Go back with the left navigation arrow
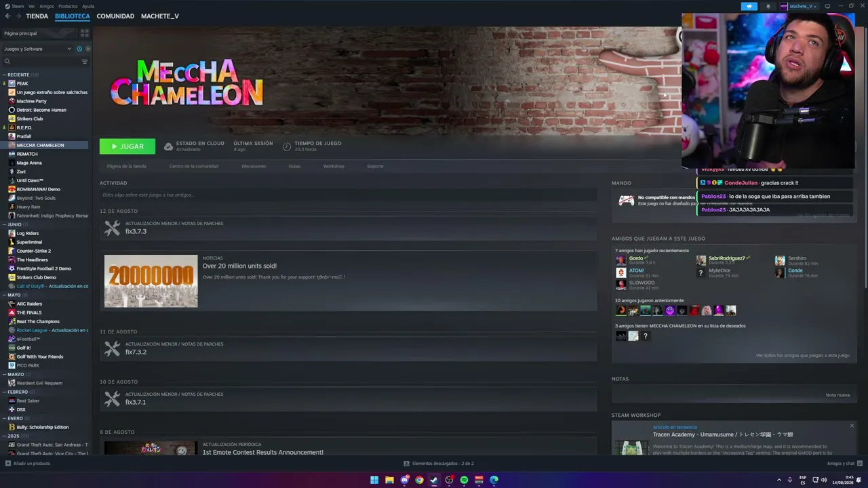Image resolution: width=868 pixels, height=488 pixels. pyautogui.click(x=7, y=16)
